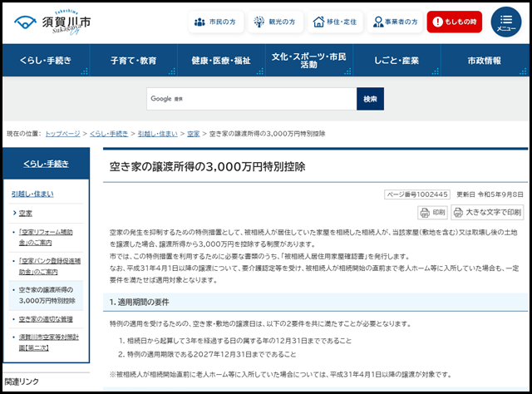This screenshot has height=394, width=532.
Task: Click the red もしもの時 emergency button
Action: click(x=455, y=22)
